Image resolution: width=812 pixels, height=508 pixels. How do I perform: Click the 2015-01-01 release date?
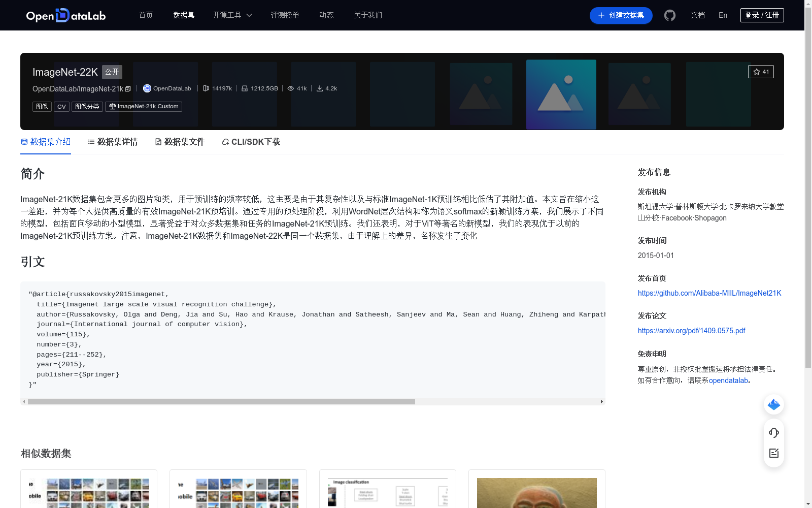coord(656,256)
